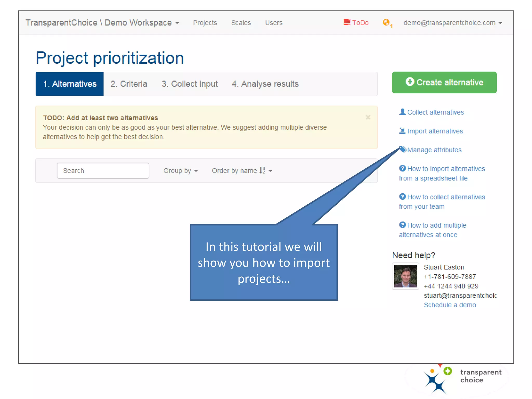The width and height of the screenshot is (532, 399).
Task: Click the import icon beside Import alternatives
Action: (402, 131)
